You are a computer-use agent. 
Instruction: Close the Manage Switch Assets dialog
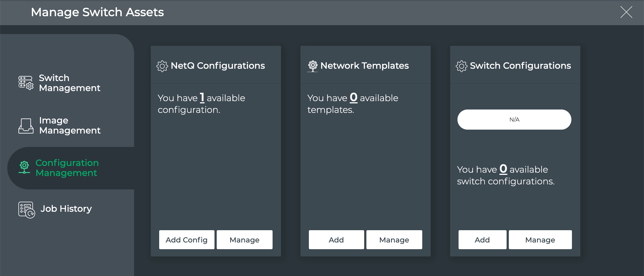[x=626, y=12]
